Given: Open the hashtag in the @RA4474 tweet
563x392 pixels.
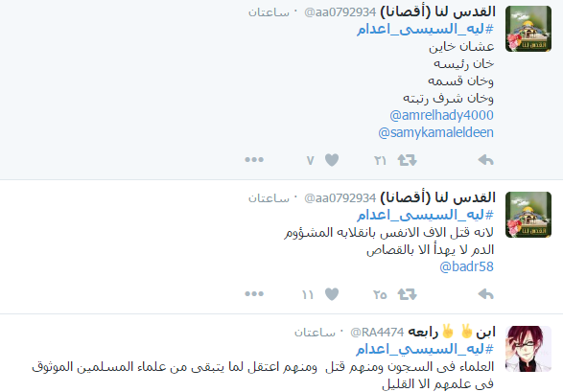Looking at the screenshot, I should click(x=425, y=349).
